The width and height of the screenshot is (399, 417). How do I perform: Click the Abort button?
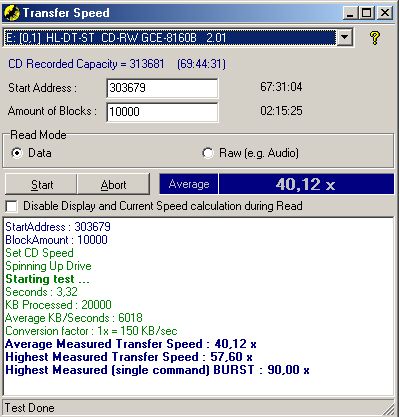click(x=114, y=184)
